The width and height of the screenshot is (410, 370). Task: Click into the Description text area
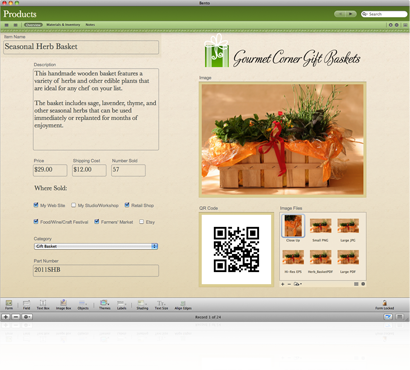tap(96, 109)
